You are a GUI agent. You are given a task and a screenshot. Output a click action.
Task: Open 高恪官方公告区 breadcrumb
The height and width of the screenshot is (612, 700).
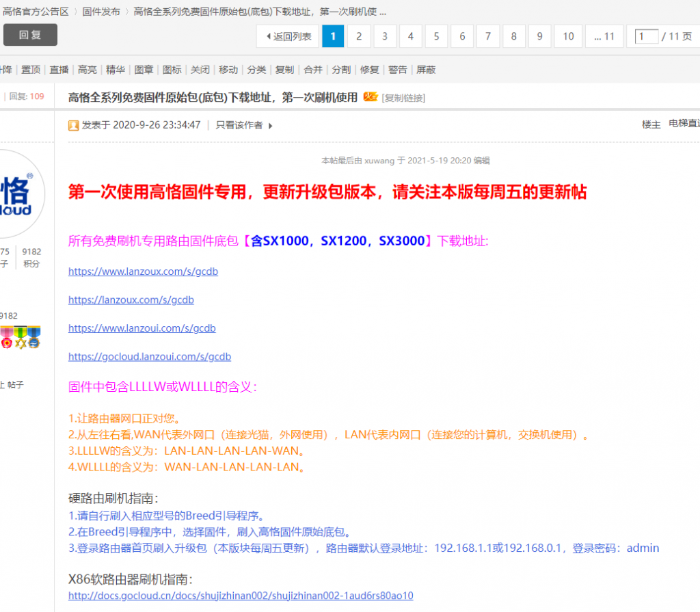[36, 12]
